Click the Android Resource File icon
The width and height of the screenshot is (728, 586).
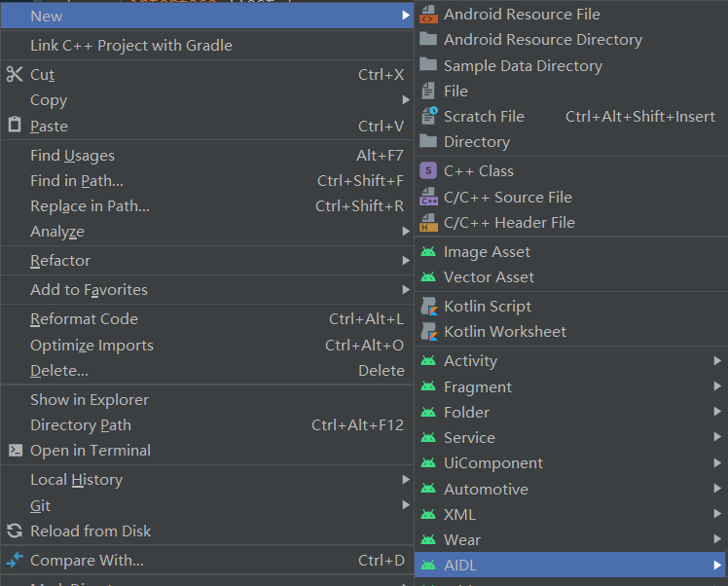(428, 15)
